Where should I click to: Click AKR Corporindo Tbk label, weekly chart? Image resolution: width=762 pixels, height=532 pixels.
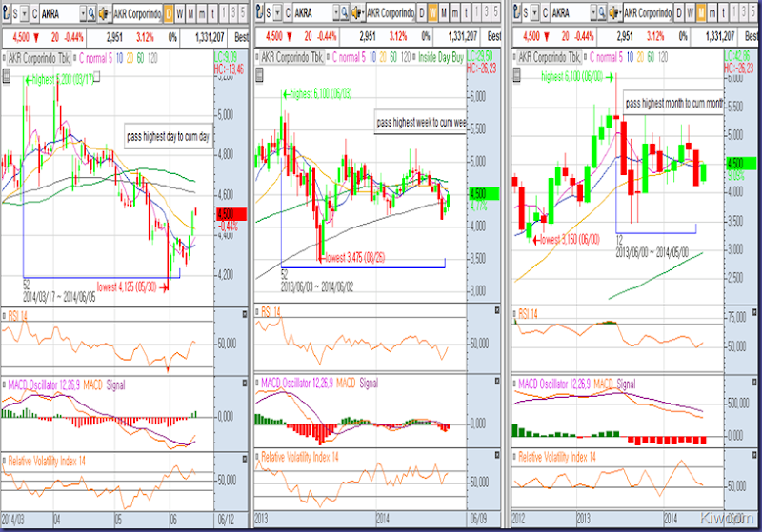pyautogui.click(x=292, y=57)
